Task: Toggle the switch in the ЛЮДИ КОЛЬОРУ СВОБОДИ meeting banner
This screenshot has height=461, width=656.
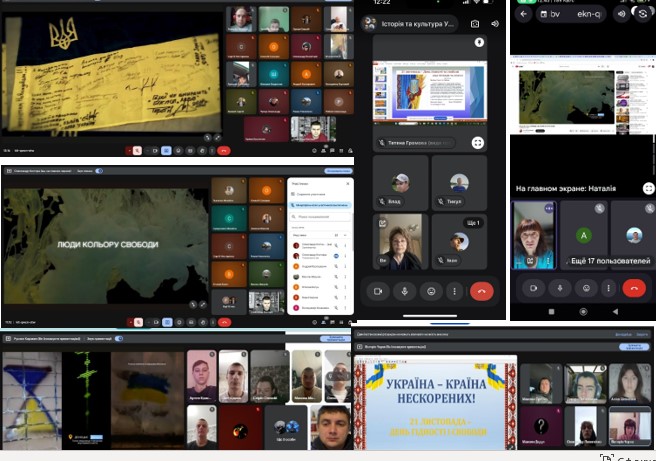Action: pyautogui.click(x=99, y=171)
